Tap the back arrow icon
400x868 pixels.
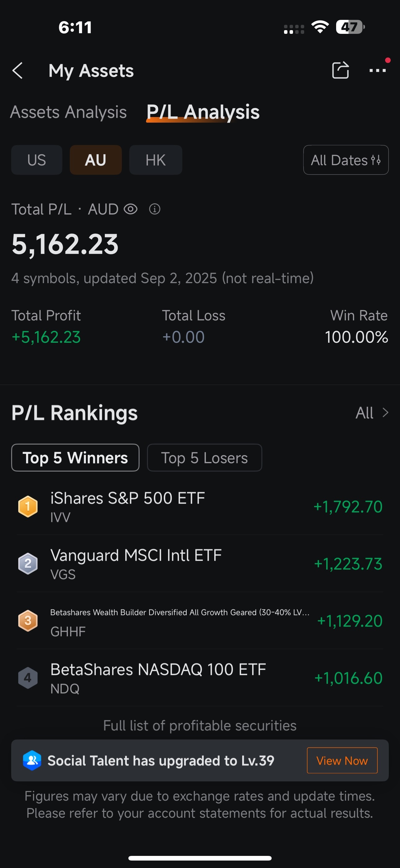pos(17,71)
